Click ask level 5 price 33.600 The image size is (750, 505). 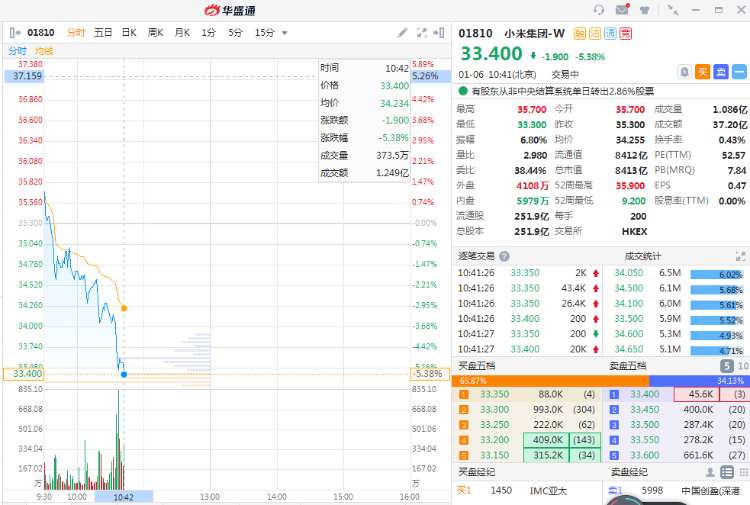pos(645,455)
